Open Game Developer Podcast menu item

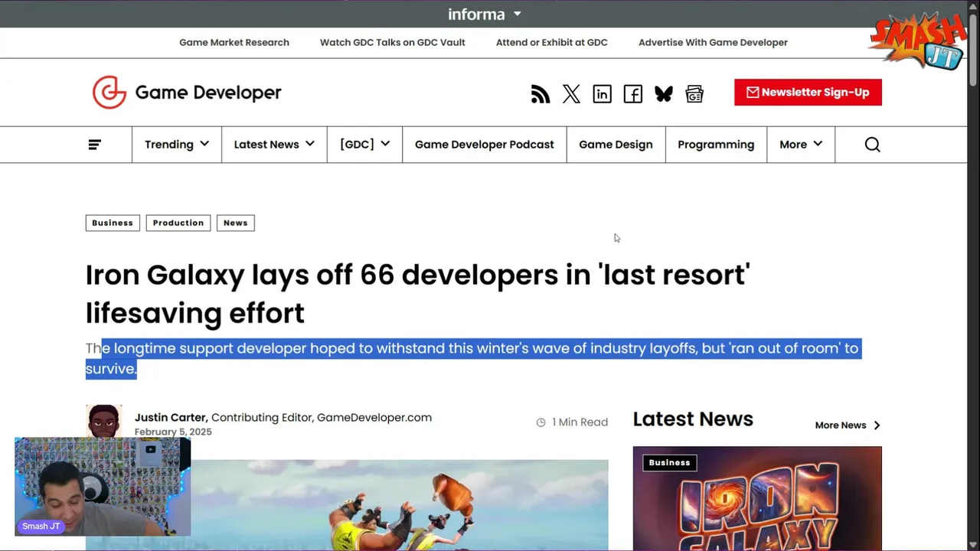click(x=484, y=145)
